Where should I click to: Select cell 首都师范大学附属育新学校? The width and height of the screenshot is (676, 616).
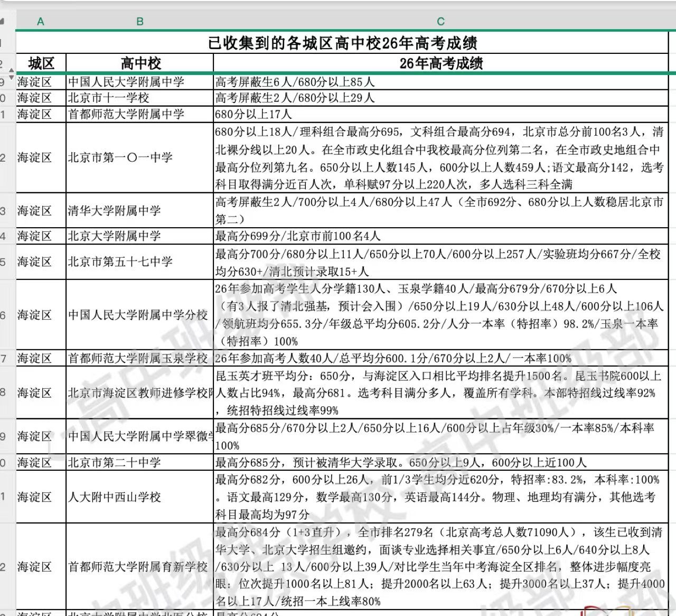pyautogui.click(x=140, y=567)
